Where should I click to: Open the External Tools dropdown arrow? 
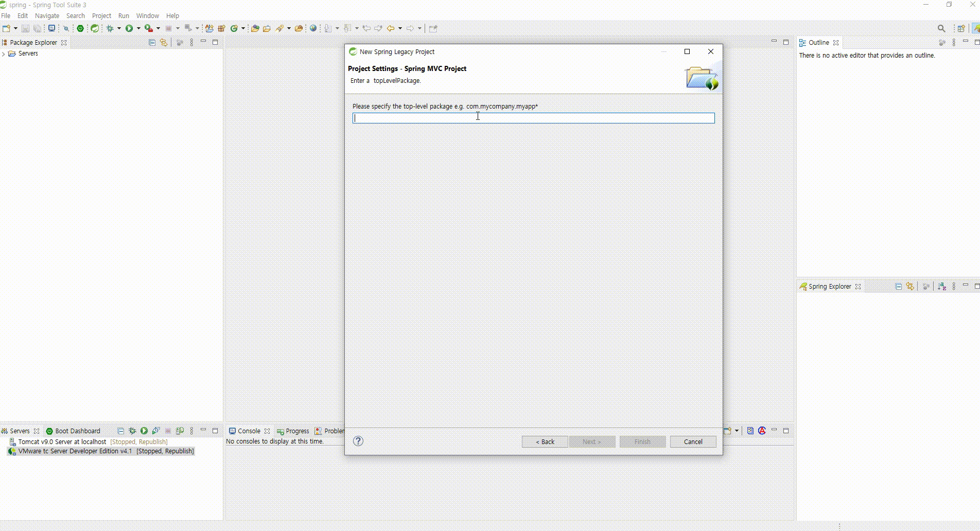coord(158,28)
